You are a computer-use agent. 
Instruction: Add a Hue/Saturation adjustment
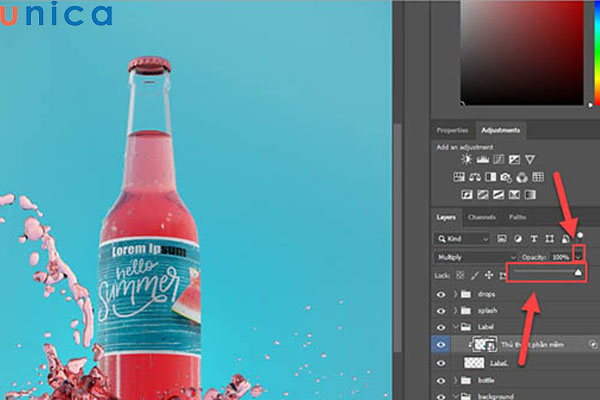[459, 177]
